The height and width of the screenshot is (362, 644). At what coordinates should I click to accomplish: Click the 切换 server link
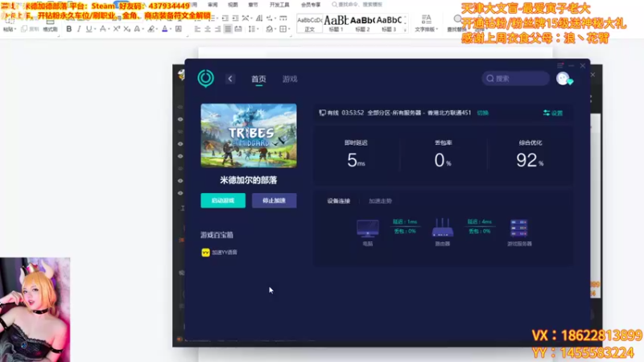click(x=482, y=113)
